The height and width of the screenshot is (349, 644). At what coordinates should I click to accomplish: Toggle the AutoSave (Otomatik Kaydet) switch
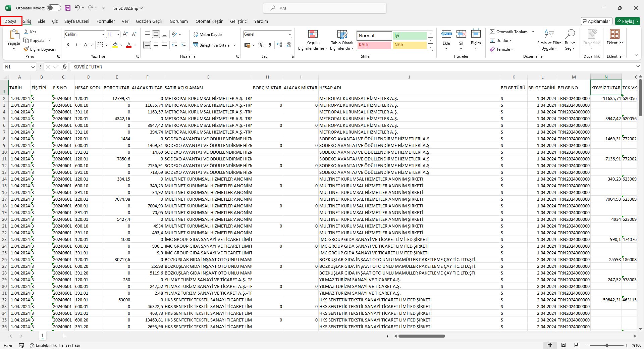tap(54, 8)
